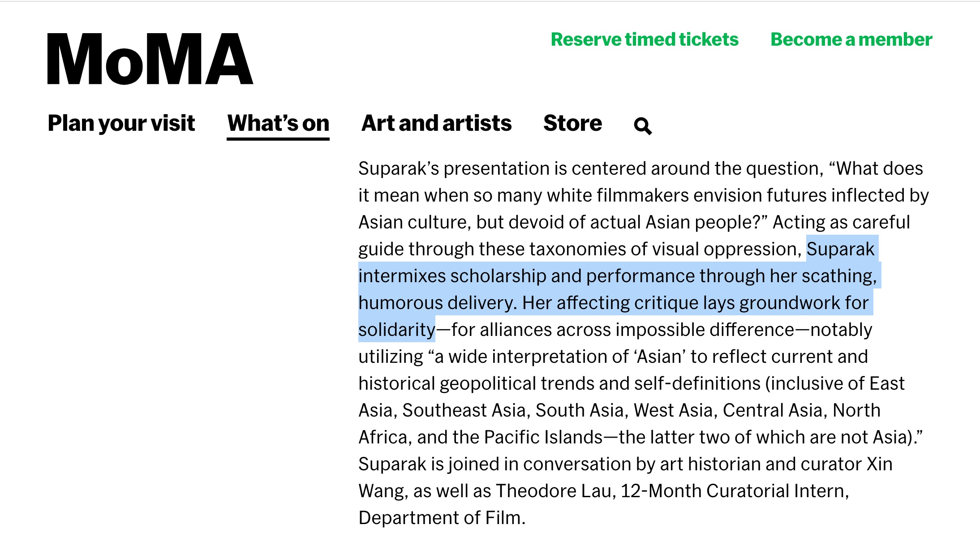Open the Plan your visit menu
Viewport: 980px width, 559px height.
pos(121,124)
